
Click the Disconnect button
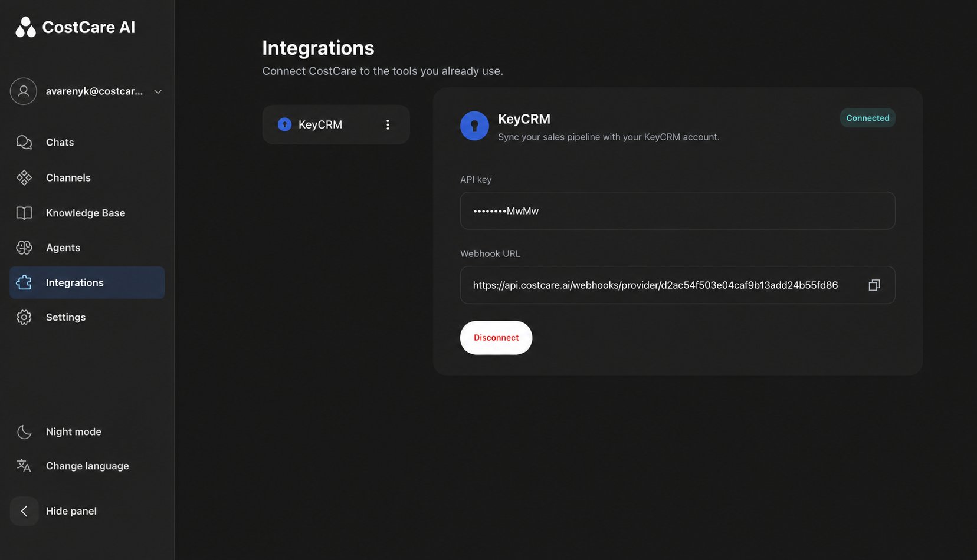(496, 338)
